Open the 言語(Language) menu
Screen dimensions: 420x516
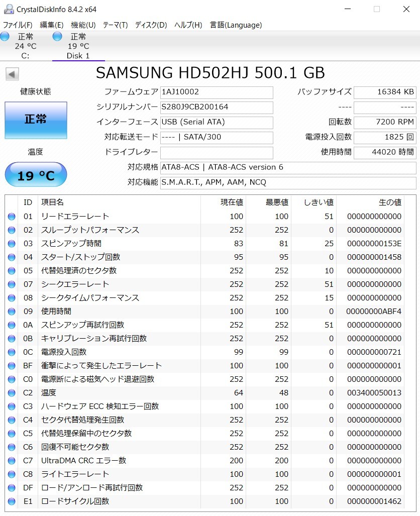[x=236, y=25]
